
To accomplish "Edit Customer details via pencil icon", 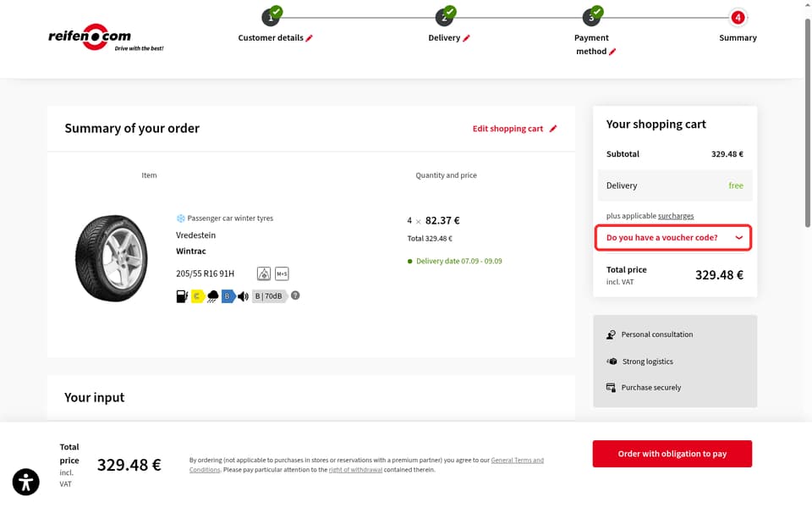I will [310, 38].
